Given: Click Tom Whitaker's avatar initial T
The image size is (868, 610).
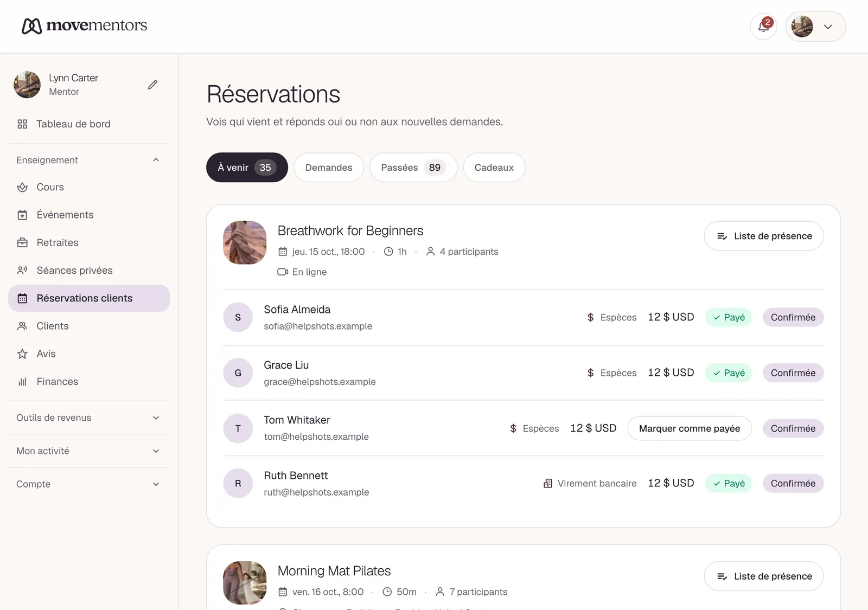Looking at the screenshot, I should point(238,428).
